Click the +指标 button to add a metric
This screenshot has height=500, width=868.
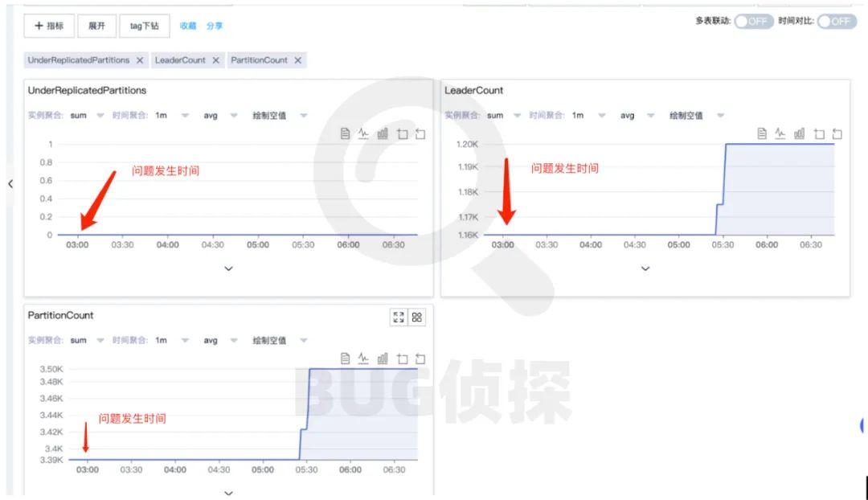[49, 26]
